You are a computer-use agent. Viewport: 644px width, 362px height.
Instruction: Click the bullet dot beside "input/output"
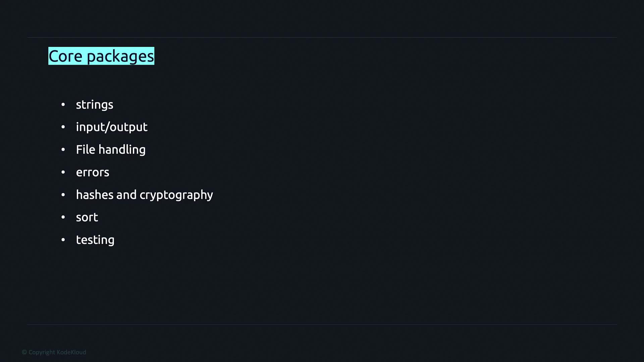tap(63, 127)
